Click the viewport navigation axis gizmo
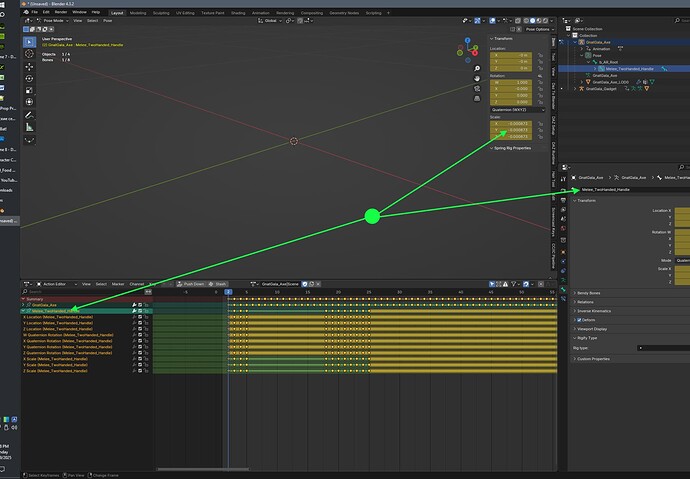 tap(470, 48)
